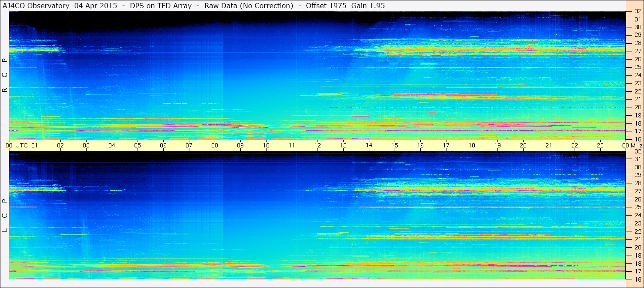Viewport: 644px width, 288px height.
Task: Select the 12 hour marker on time axis
Action: click(x=318, y=145)
